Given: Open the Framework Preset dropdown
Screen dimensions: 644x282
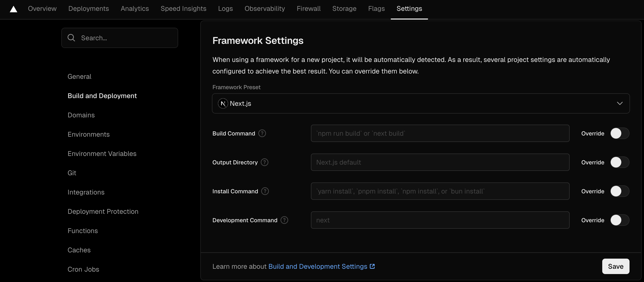Looking at the screenshot, I should (x=620, y=103).
